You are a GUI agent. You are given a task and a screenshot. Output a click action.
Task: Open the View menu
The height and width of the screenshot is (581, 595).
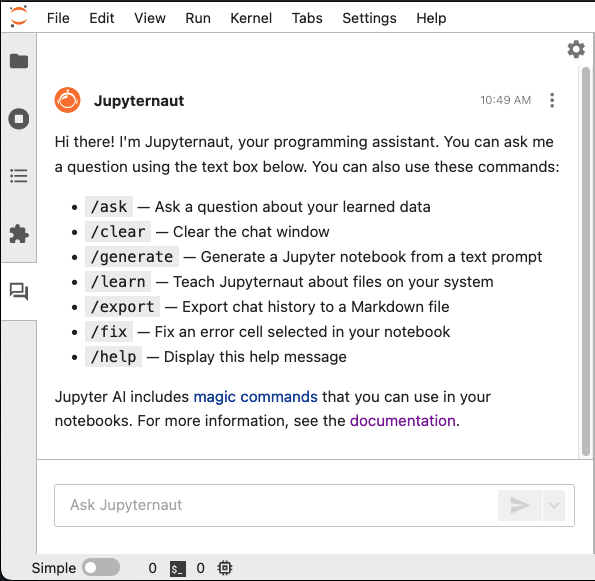click(150, 18)
